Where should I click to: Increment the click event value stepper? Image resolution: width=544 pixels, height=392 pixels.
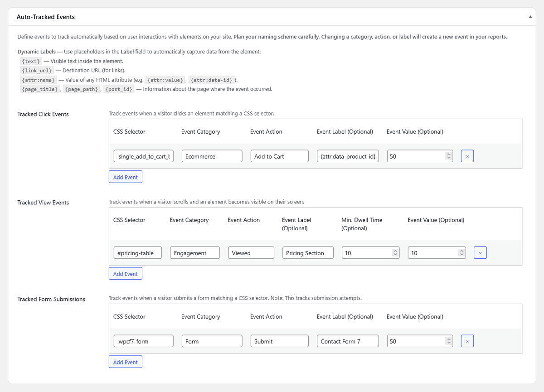[x=448, y=154]
